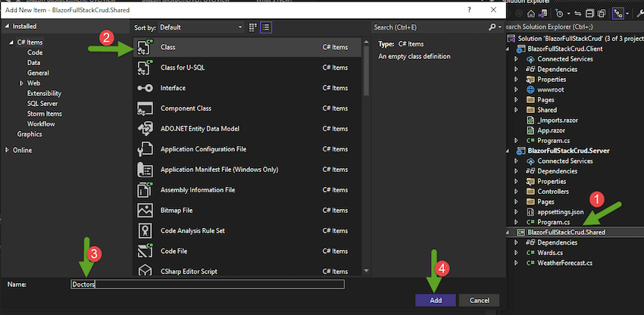Expand the Online templates node
This screenshot has height=315, width=644.
point(7,151)
